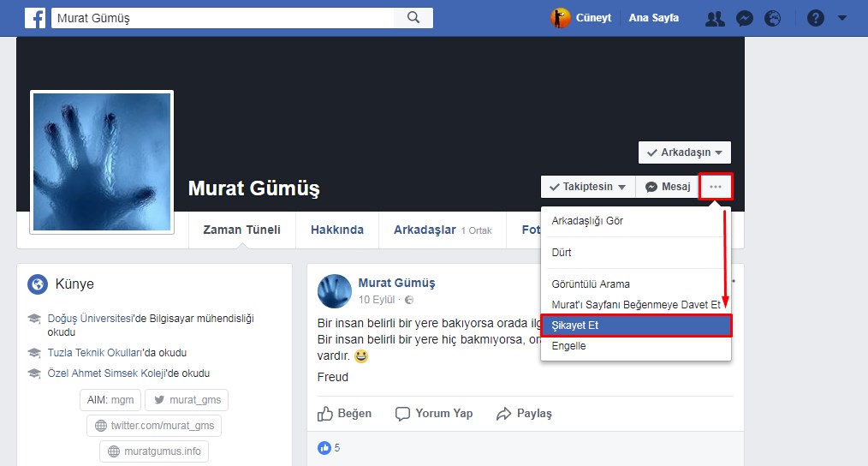The image size is (868, 466).
Task: Open notifications globe icon
Action: (x=772, y=18)
